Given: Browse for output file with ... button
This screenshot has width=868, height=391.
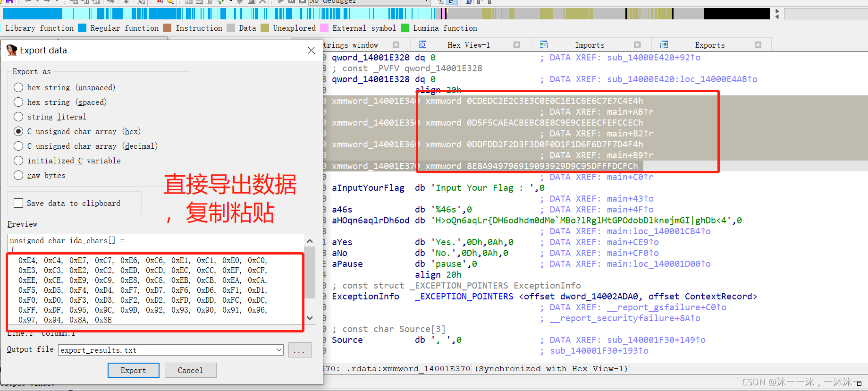Looking at the screenshot, I should point(300,350).
